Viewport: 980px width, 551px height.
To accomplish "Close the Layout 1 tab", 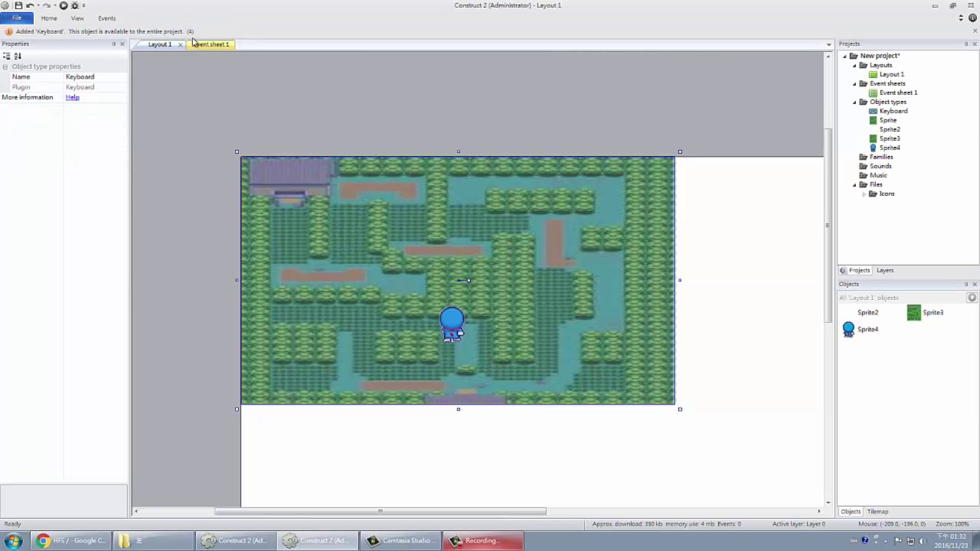I will click(180, 44).
